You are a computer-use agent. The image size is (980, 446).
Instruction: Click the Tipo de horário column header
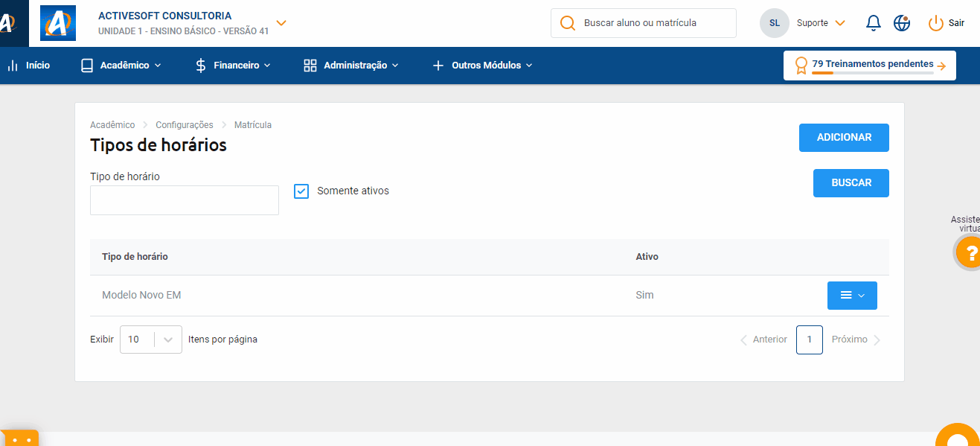(135, 257)
